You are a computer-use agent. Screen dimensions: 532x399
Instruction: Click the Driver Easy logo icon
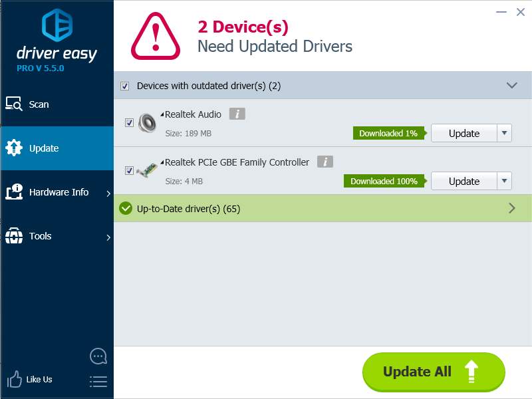[57, 25]
